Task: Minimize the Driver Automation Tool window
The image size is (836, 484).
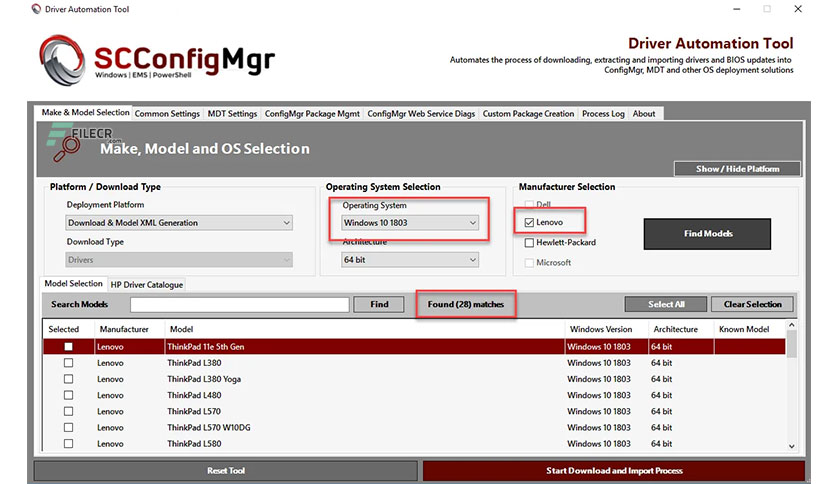Action: [x=737, y=9]
